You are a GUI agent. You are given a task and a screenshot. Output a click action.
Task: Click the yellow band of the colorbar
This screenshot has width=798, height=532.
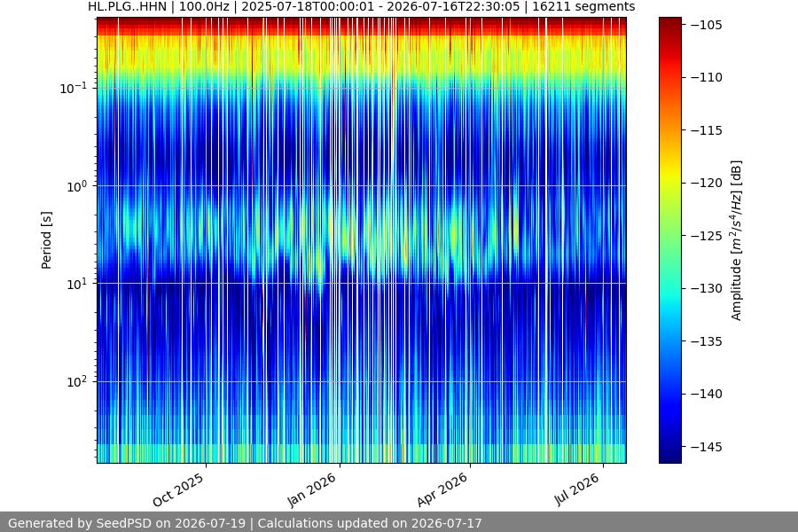pyautogui.click(x=669, y=173)
